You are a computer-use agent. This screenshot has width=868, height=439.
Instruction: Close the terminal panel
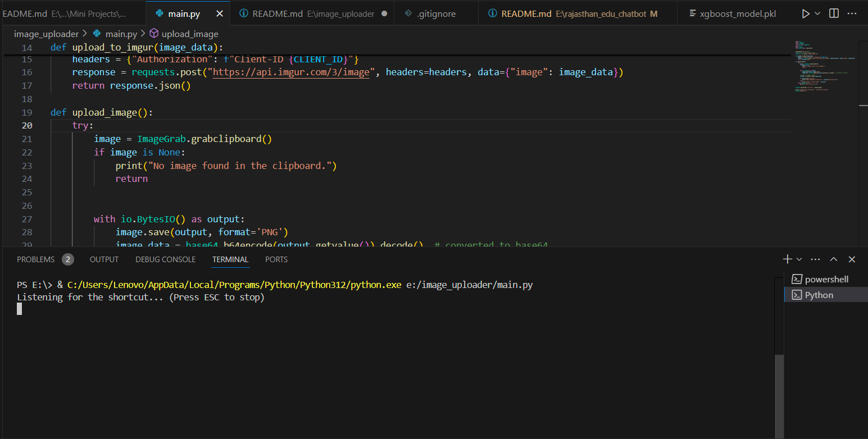click(x=852, y=259)
